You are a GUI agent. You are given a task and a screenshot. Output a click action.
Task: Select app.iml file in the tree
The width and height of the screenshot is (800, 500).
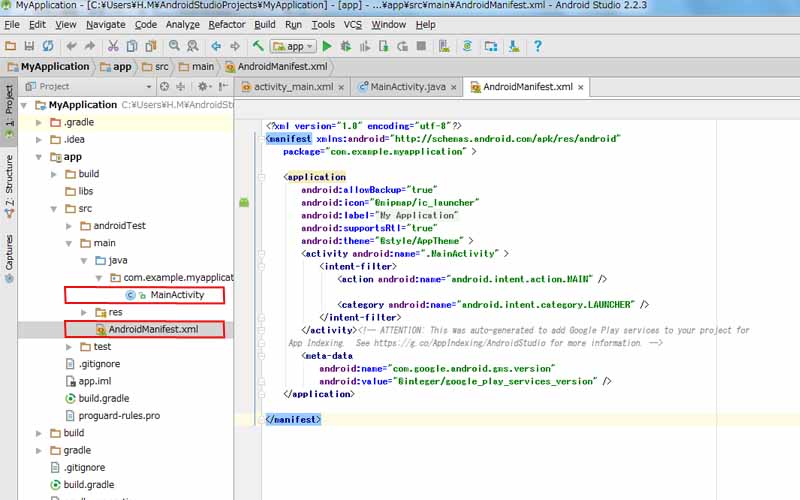[x=94, y=381]
